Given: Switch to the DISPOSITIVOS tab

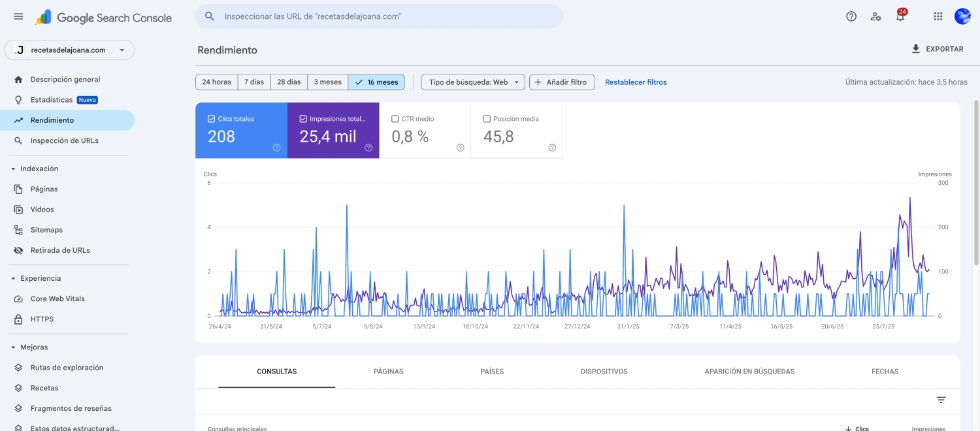Looking at the screenshot, I should point(604,372).
